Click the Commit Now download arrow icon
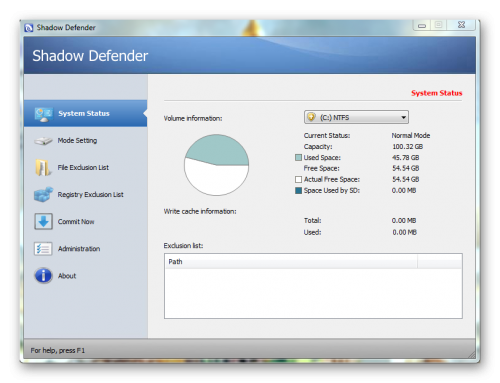500x383 pixels. [43, 222]
